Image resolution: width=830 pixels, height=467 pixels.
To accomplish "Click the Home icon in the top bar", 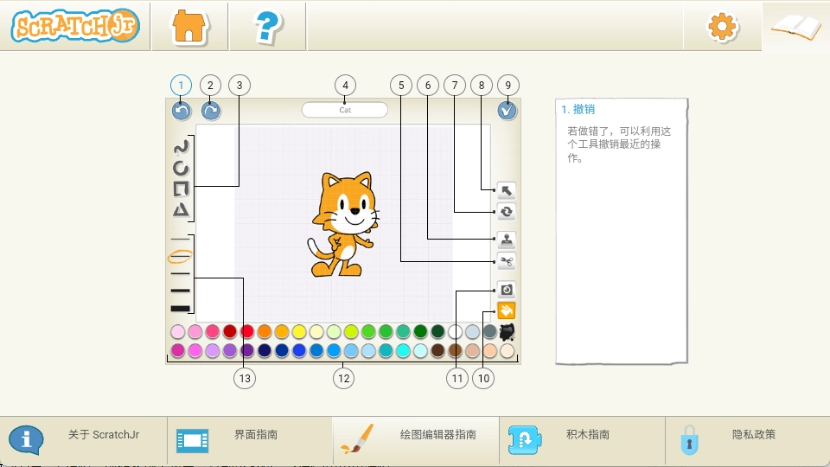I will point(189,27).
